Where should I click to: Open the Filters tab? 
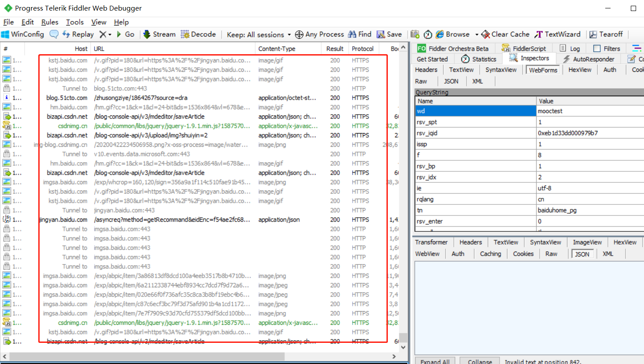pos(607,48)
